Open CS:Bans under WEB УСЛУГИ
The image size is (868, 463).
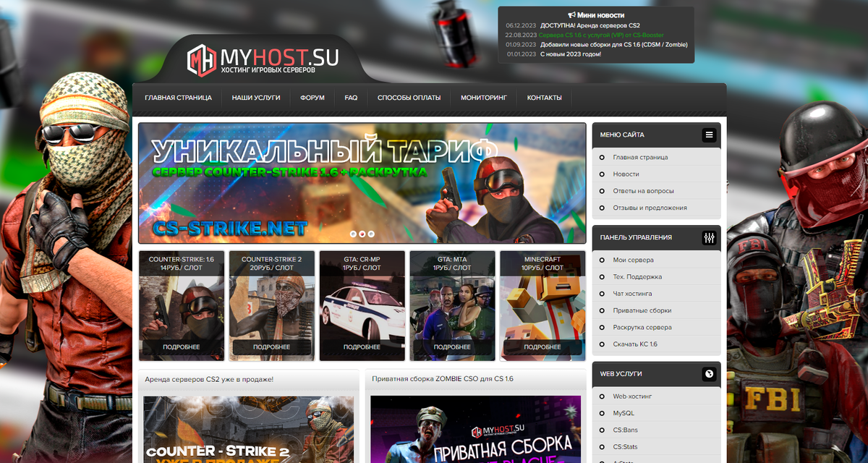click(x=625, y=430)
